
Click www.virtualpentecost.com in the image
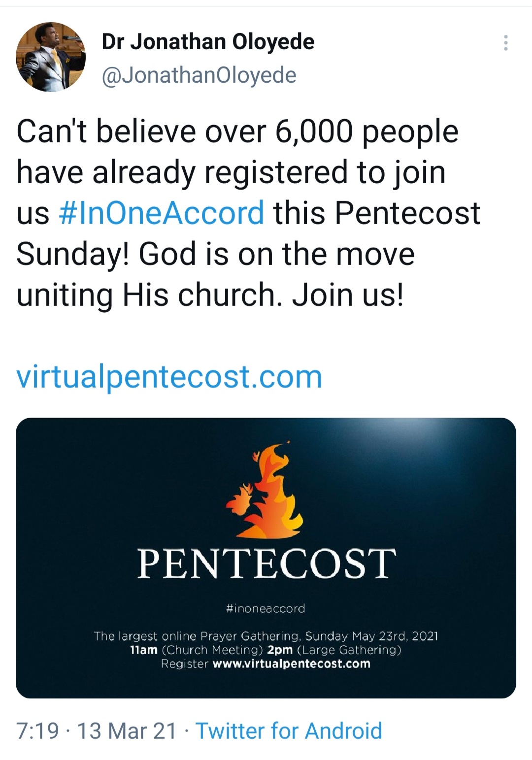coord(291,663)
